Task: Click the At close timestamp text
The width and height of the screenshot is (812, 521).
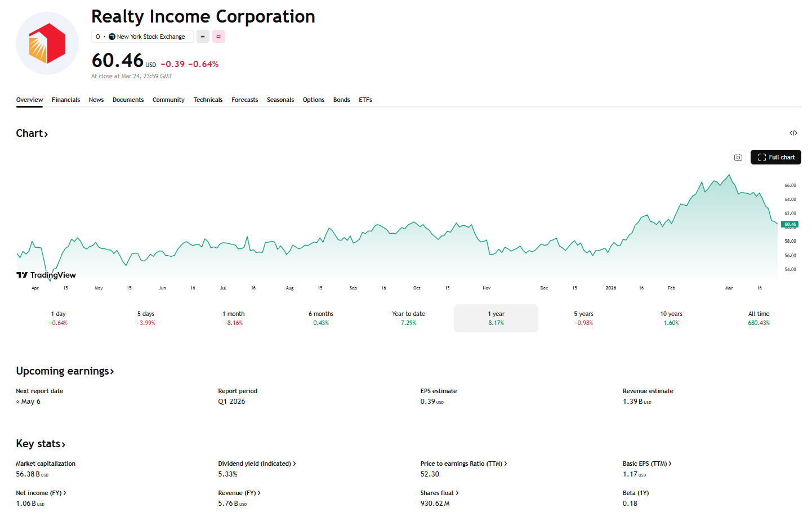Action: coord(132,76)
